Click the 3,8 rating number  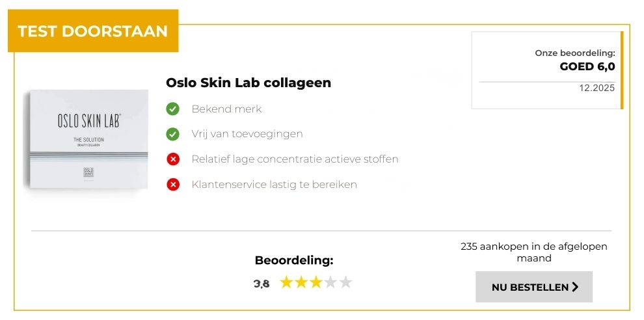click(262, 284)
